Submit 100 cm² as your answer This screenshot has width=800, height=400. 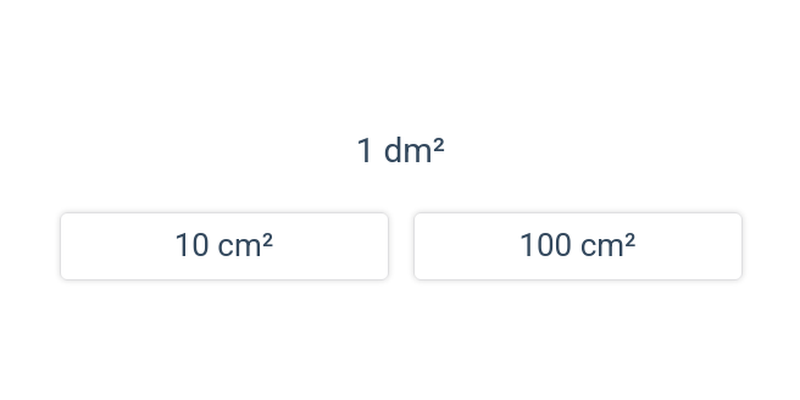578,246
